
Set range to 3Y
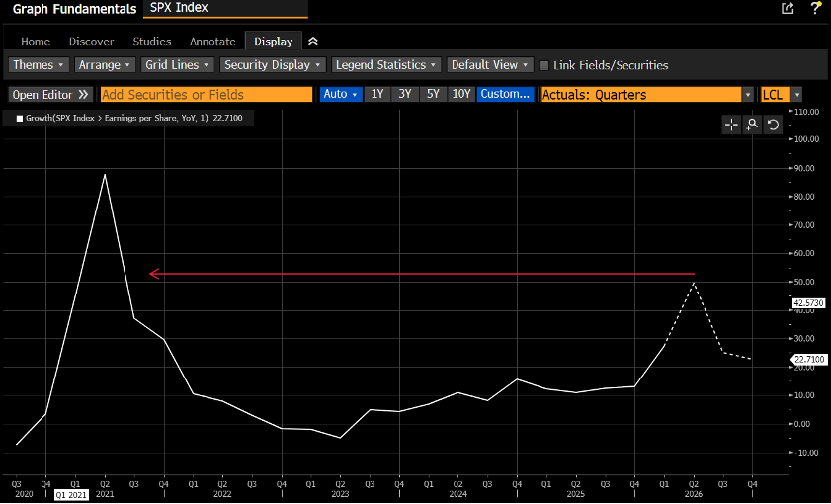point(405,94)
